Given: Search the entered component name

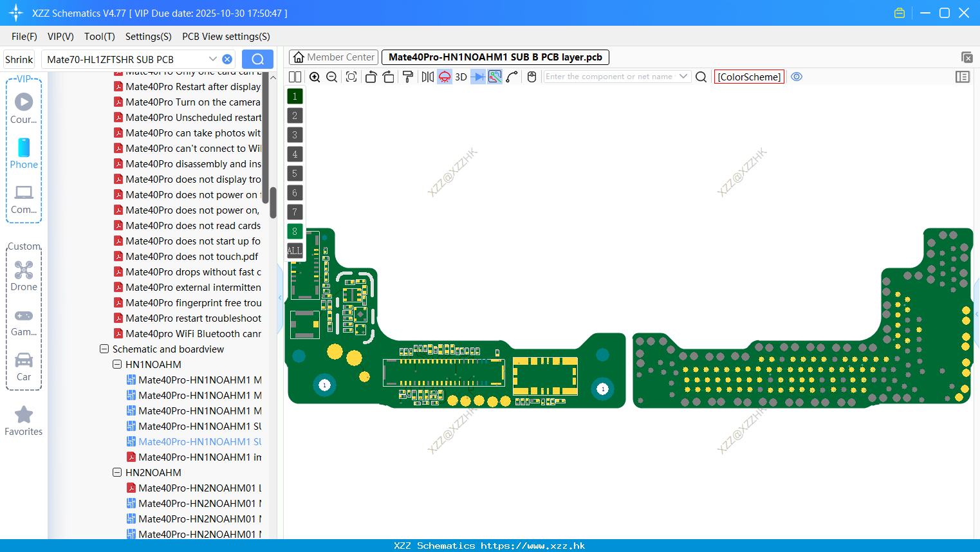Looking at the screenshot, I should pyautogui.click(x=701, y=77).
